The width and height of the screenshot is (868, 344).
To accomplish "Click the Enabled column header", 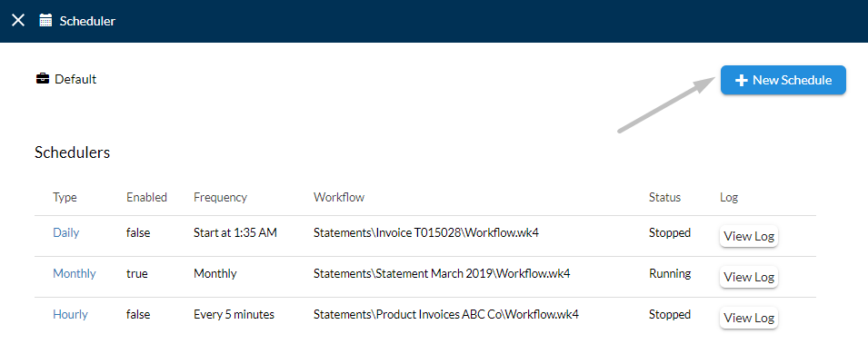I will pos(146,197).
